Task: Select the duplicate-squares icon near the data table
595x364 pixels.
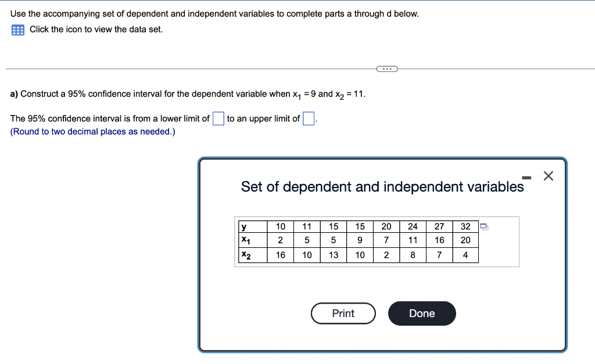Action: [x=483, y=227]
